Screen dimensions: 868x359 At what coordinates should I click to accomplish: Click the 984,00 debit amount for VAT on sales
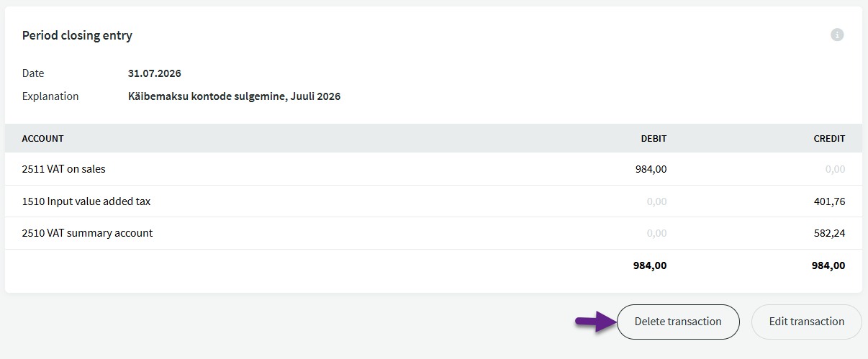tap(651, 169)
